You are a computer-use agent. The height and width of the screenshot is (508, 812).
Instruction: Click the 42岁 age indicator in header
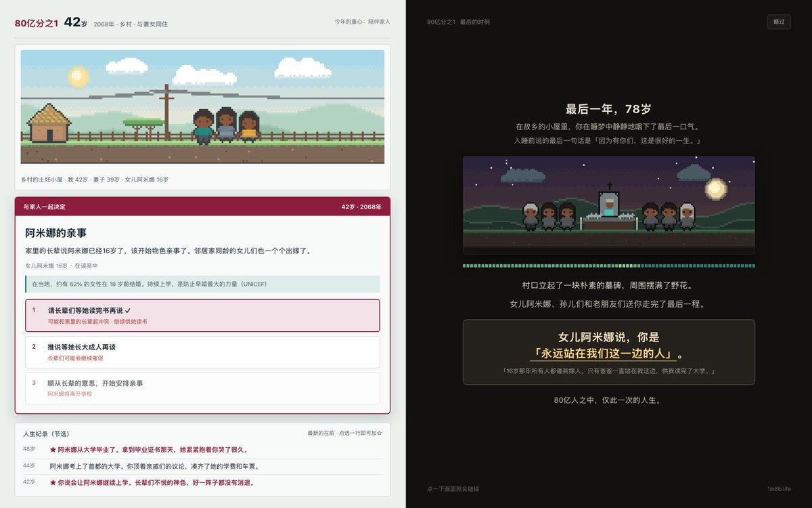pyautogui.click(x=75, y=22)
